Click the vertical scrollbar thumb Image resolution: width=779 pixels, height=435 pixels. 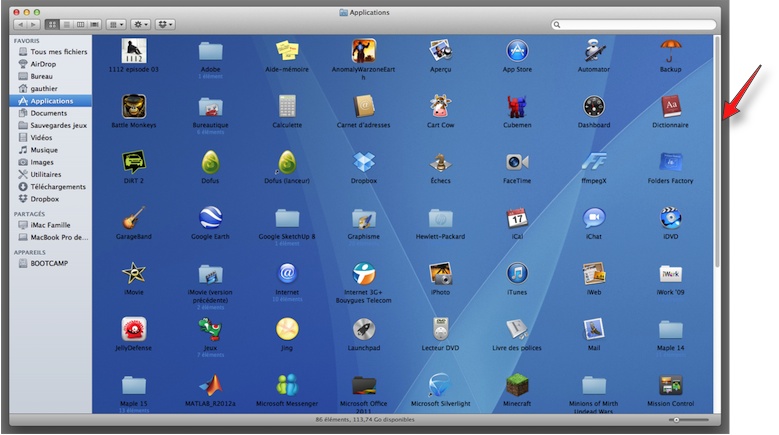[x=717, y=151]
